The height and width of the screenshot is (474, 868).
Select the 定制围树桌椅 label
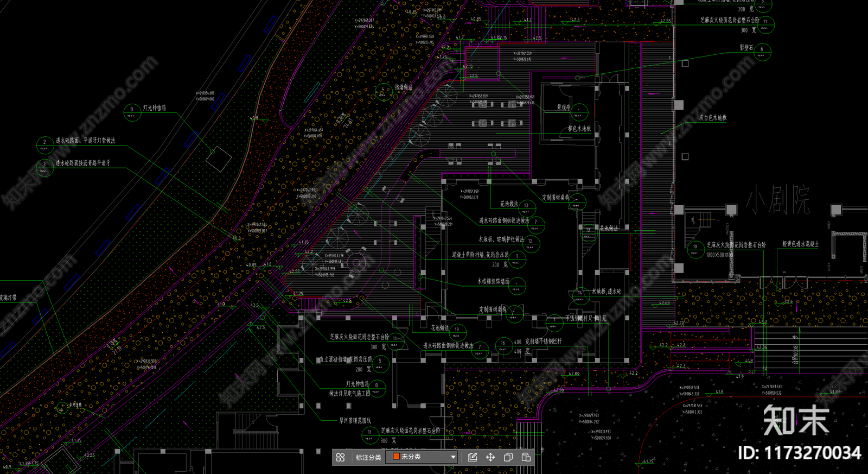(x=556, y=198)
